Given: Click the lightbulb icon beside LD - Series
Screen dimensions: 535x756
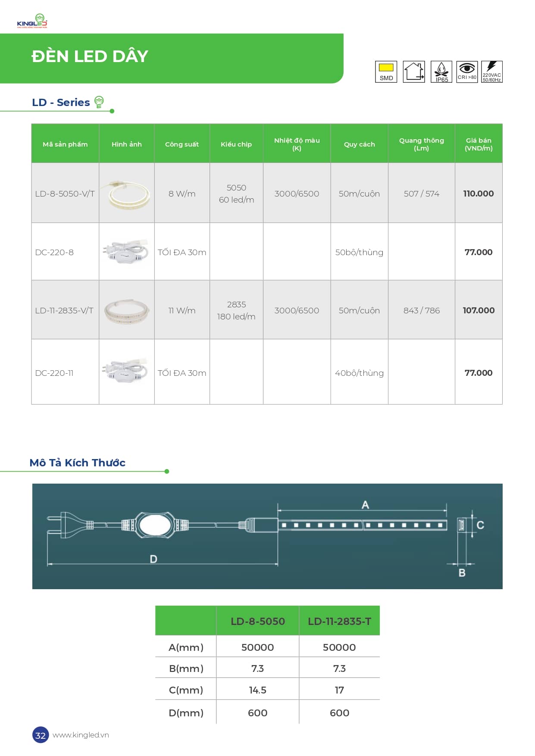Looking at the screenshot, I should pyautogui.click(x=99, y=102).
